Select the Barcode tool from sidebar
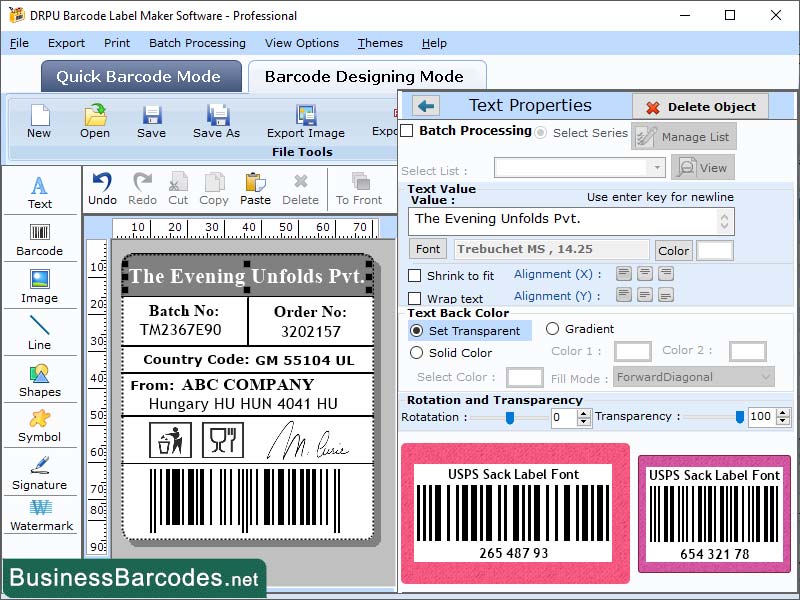The height and width of the screenshot is (600, 800). pyautogui.click(x=40, y=235)
